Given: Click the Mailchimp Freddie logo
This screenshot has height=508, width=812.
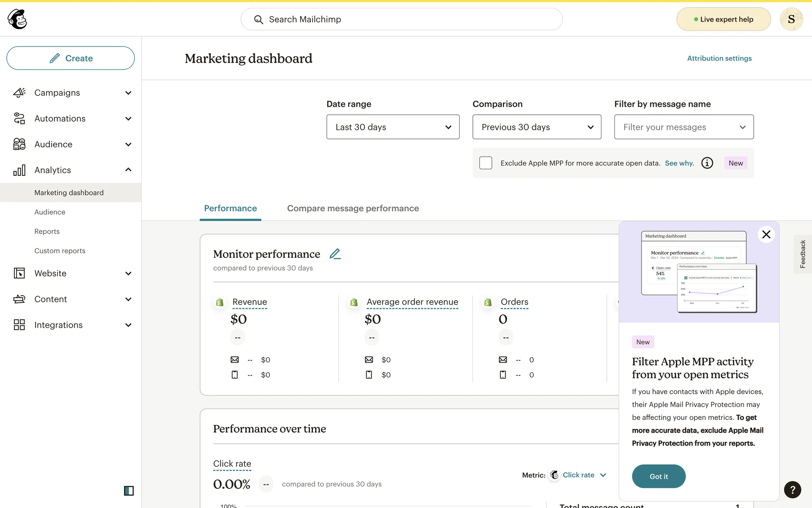Looking at the screenshot, I should click(x=17, y=19).
